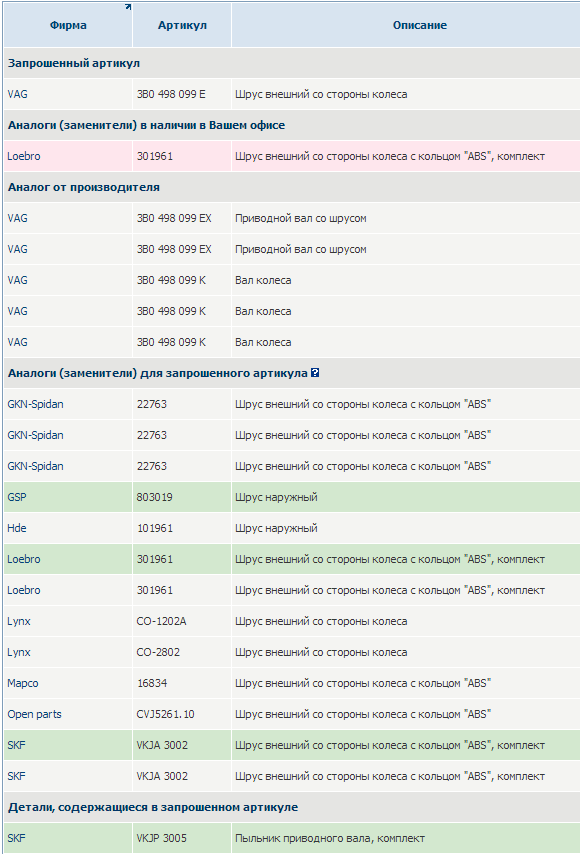Open the GSP brand link
The width and height of the screenshot is (580, 854).
coord(17,497)
